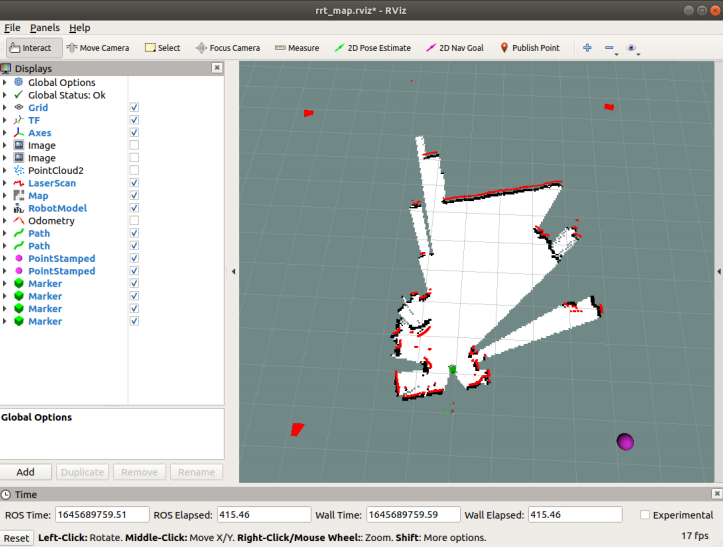Viewport: 723px width, 547px height.
Task: Click the magenta sphere in the 3D view
Action: pos(626,441)
